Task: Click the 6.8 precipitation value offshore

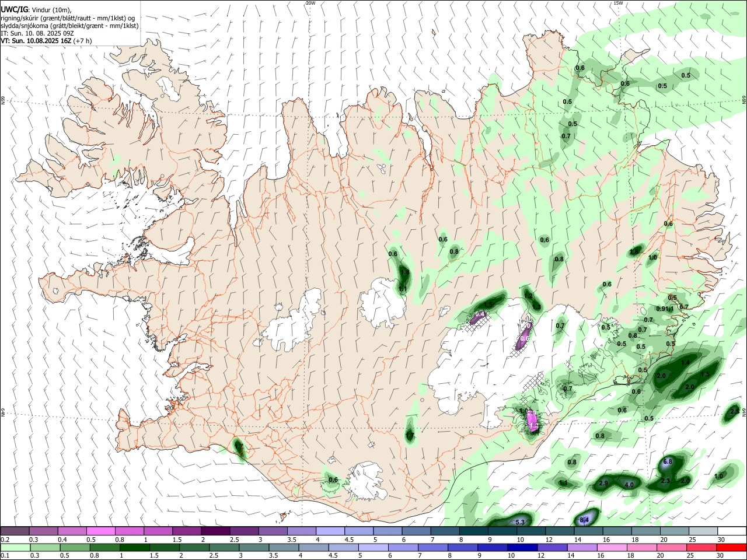Action: pos(668,461)
